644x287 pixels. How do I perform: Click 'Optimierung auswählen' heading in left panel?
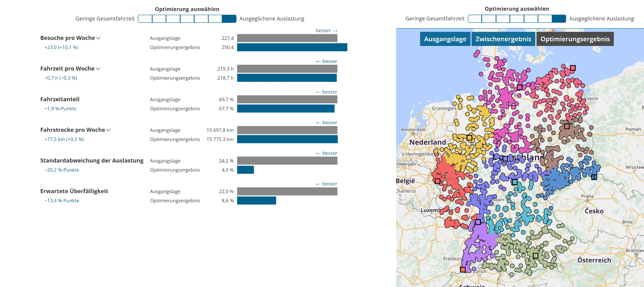pos(187,9)
